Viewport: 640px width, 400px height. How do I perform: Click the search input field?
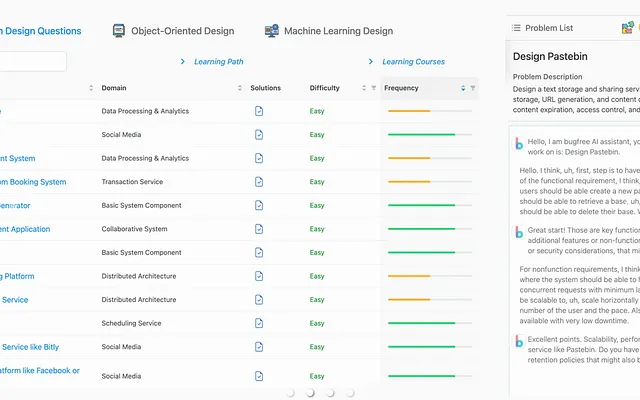[33, 62]
